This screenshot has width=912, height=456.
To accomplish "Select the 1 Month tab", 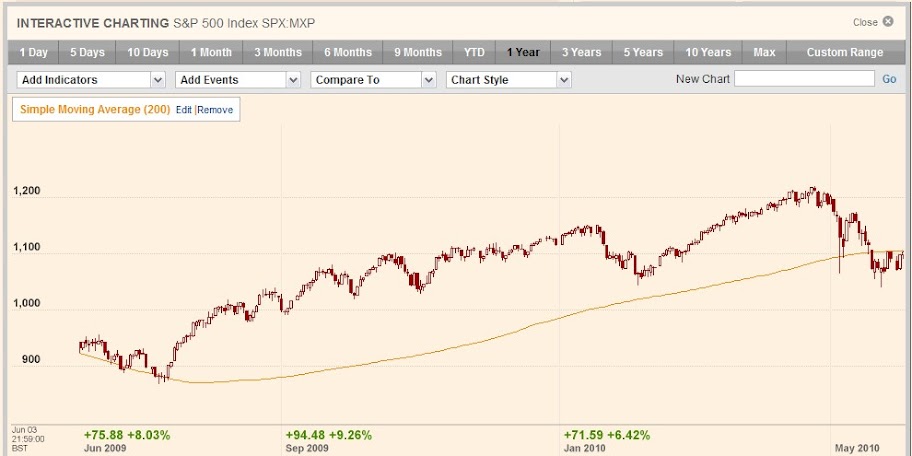I will coord(210,52).
